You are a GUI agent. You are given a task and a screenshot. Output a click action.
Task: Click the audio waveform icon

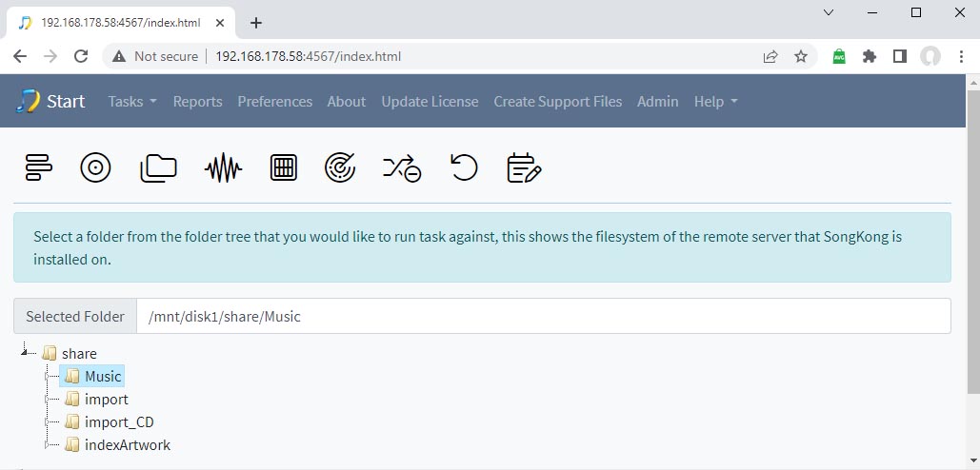(223, 168)
